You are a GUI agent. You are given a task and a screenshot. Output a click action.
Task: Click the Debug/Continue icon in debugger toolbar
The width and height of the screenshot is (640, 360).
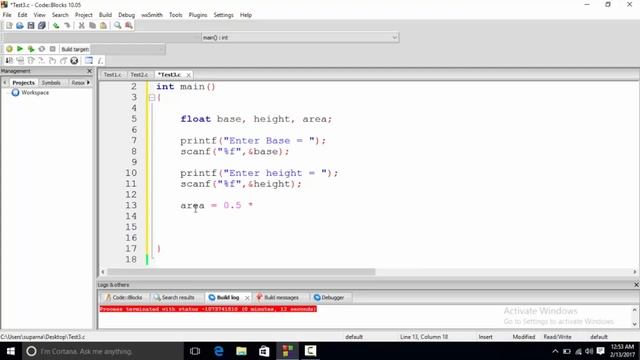[x=9, y=61]
